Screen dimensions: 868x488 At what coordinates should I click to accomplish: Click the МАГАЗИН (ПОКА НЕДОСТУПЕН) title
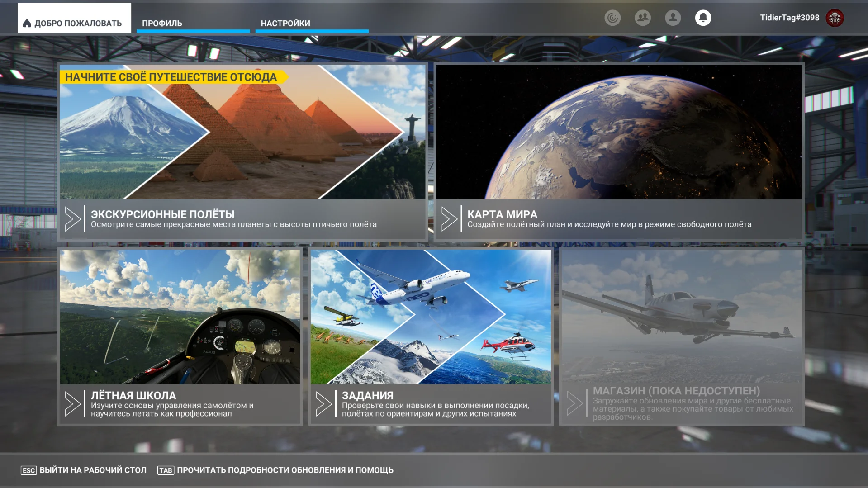(x=677, y=391)
